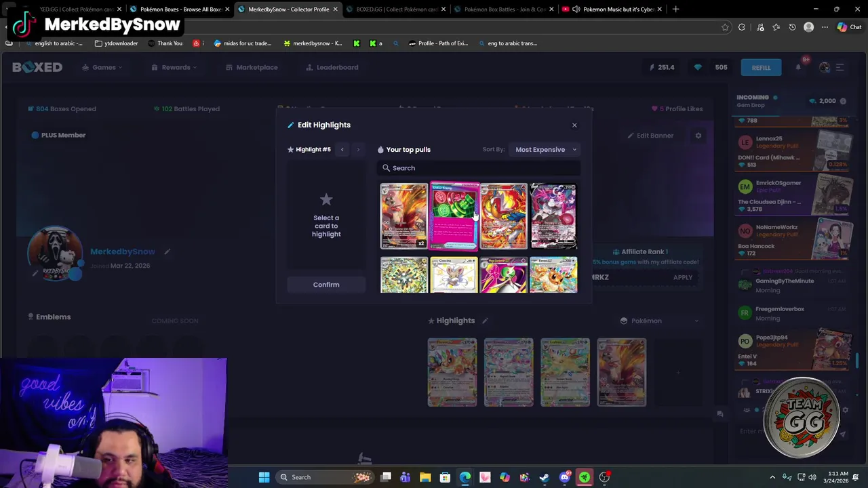The width and height of the screenshot is (868, 488).
Task: Click the REFILL button
Action: click(x=761, y=67)
